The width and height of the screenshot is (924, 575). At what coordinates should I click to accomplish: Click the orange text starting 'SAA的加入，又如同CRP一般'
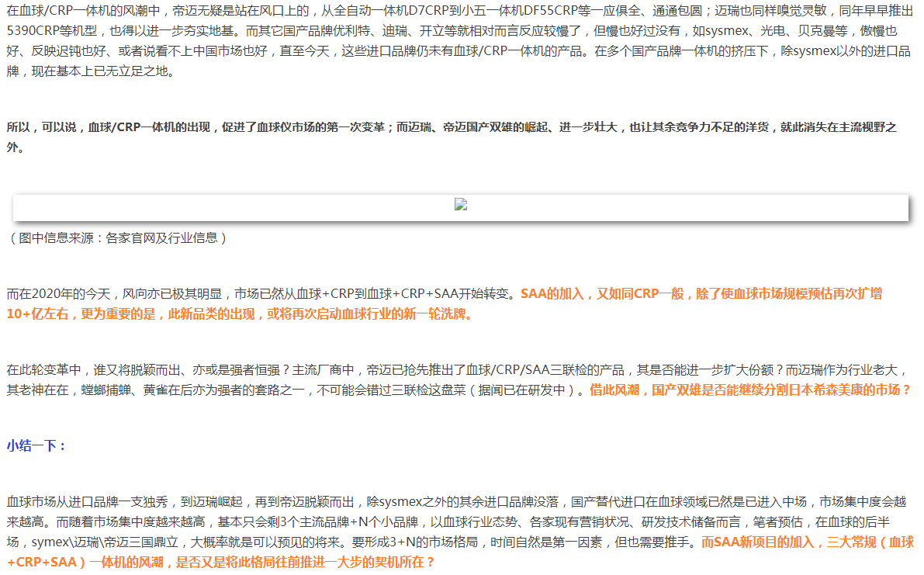click(701, 294)
